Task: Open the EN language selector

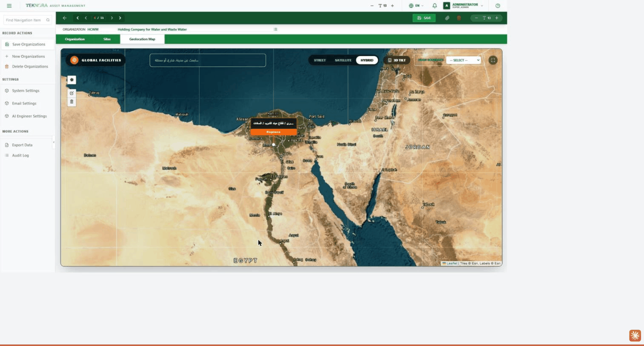Action: tap(416, 6)
